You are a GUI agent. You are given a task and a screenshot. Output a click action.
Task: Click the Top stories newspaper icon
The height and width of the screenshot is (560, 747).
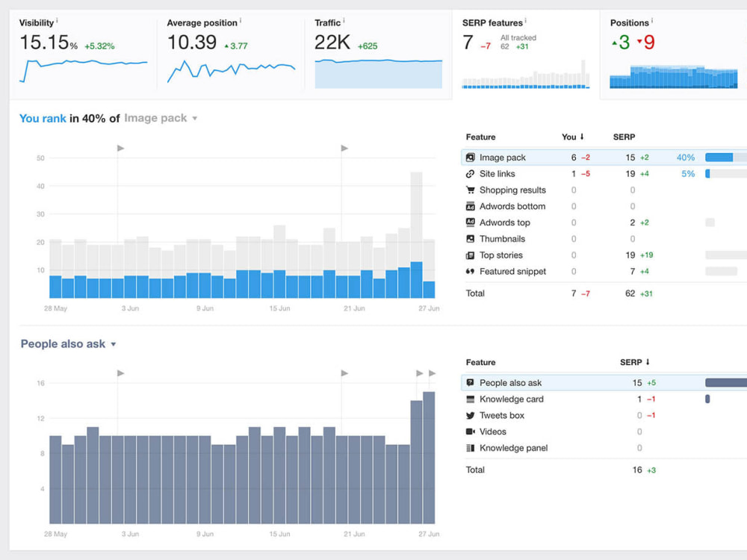(x=470, y=255)
